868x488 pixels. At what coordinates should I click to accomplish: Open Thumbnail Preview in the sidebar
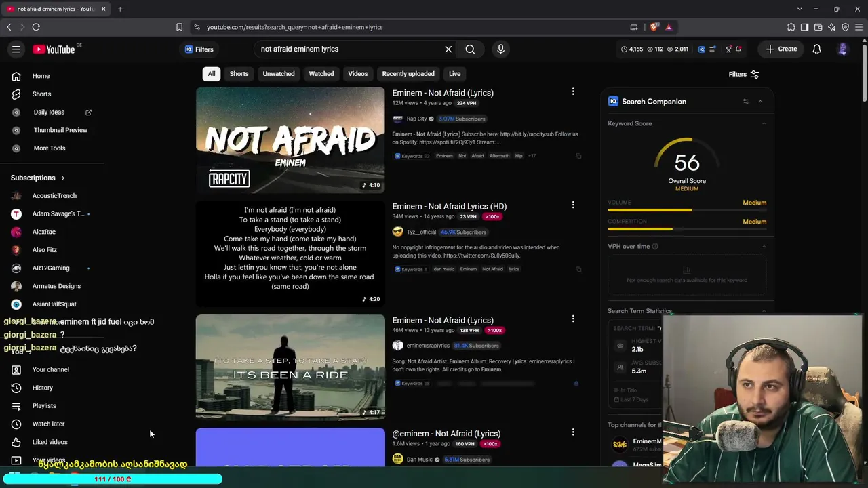[x=60, y=130]
